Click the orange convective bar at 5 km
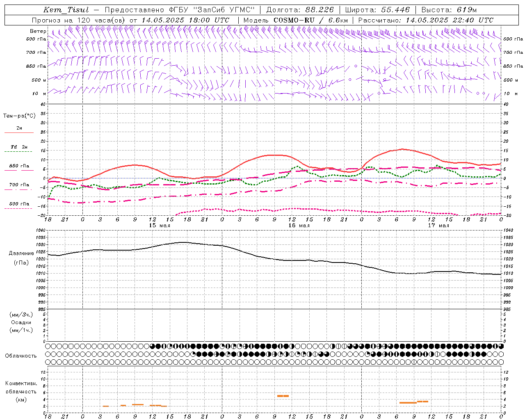 (x=283, y=396)
